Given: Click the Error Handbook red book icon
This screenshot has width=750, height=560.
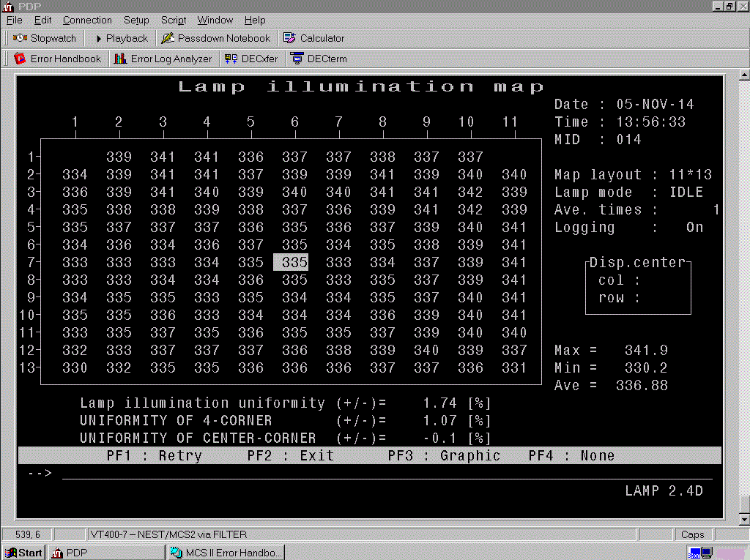Looking at the screenshot, I should tap(20, 59).
